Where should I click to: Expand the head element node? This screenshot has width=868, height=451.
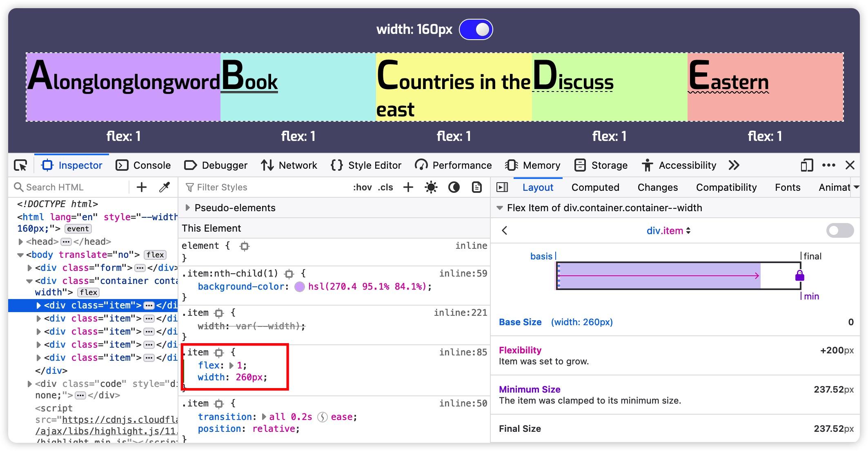point(21,242)
